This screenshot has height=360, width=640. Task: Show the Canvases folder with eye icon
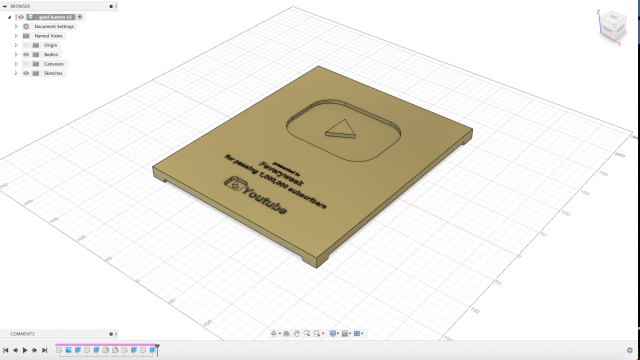(x=26, y=64)
